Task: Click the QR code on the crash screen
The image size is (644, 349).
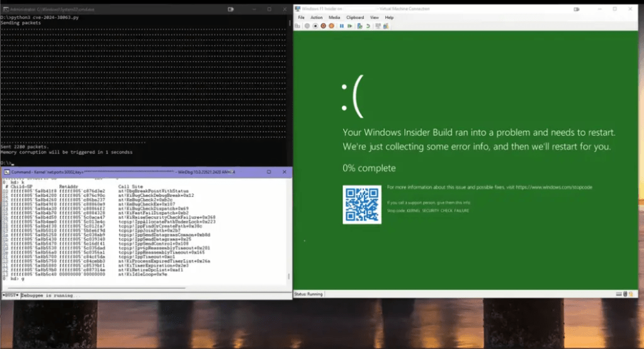Action: [362, 204]
